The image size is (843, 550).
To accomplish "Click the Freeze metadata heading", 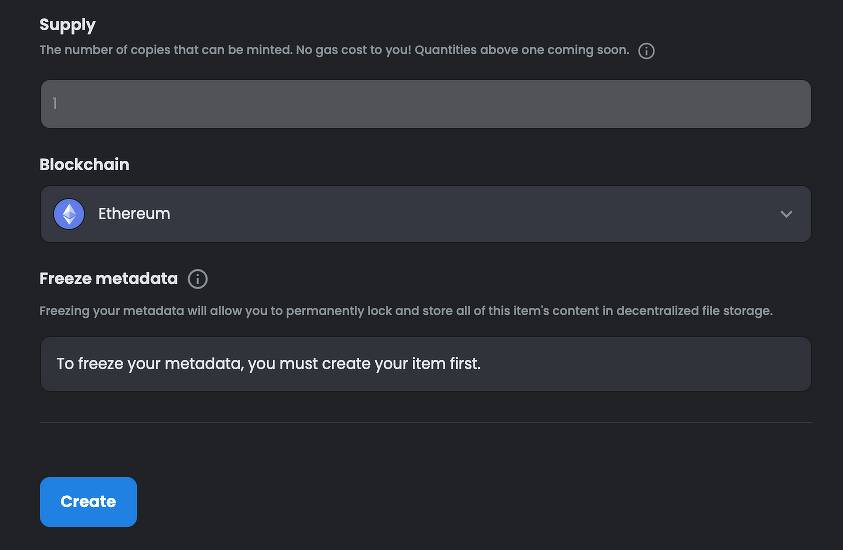I will click(x=108, y=279).
